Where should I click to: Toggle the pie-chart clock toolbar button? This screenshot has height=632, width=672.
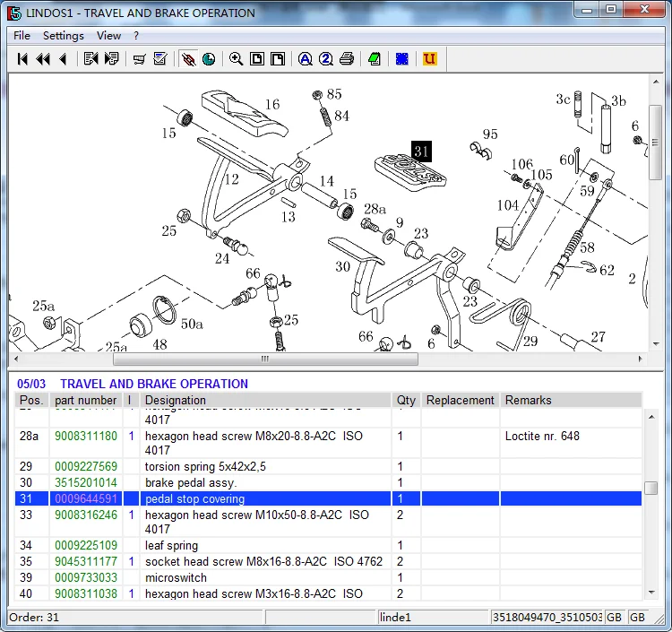pyautogui.click(x=209, y=59)
